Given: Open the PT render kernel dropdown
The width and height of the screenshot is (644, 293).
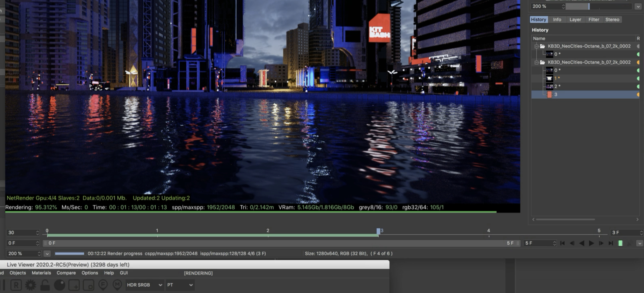Looking at the screenshot, I should coord(180,285).
